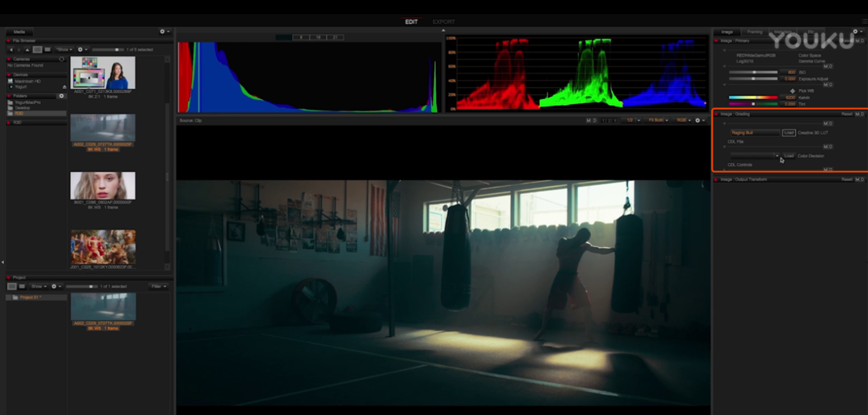Click the Kelvin color temperature slider
Viewport: 868px width, 415px height.
pos(753,98)
